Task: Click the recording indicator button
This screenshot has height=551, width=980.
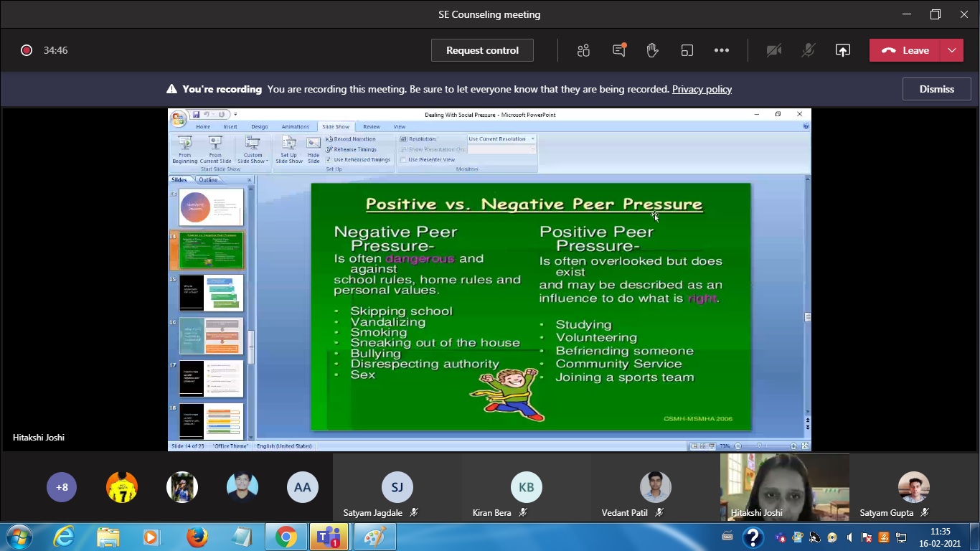Action: pos(27,50)
